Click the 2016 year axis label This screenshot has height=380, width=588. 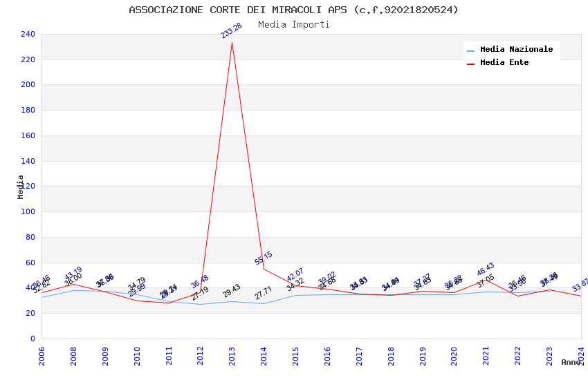[x=327, y=356]
